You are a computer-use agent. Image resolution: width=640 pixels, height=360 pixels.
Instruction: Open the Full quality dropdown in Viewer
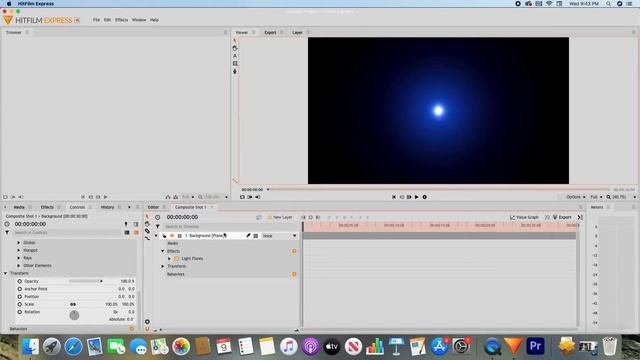596,197
